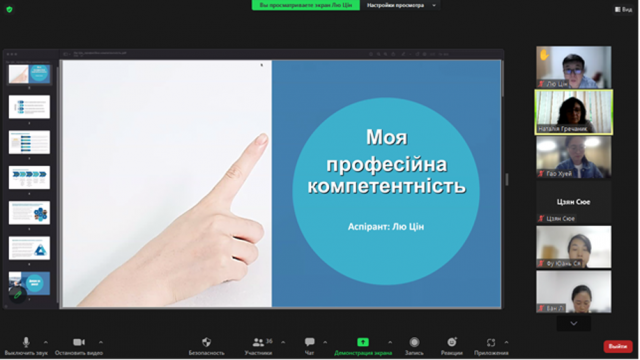
Task: Open fifth slide thumbnail with hexagons
Action: point(29,213)
